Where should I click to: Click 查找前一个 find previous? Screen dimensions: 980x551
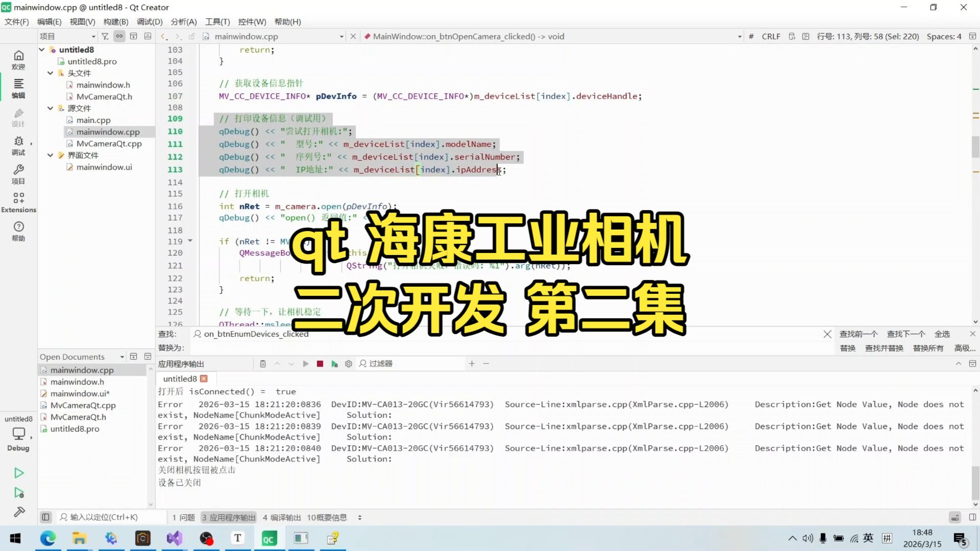[x=859, y=334]
